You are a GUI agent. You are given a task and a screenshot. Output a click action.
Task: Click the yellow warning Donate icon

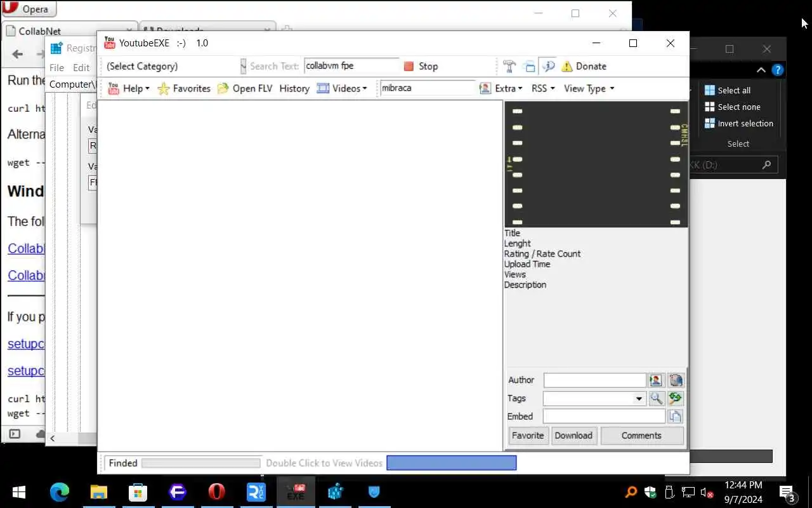(567, 66)
